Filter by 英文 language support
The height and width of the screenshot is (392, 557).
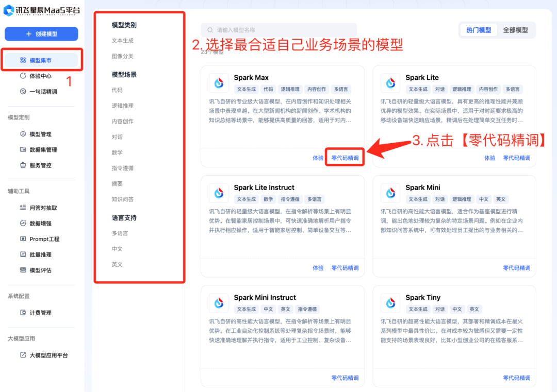117,265
